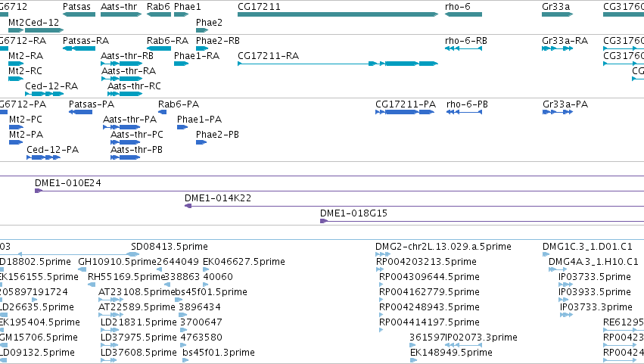Open the Aats-thr-PB protein feature
Image resolution: width=644 pixels, height=364 pixels.
tap(126, 157)
